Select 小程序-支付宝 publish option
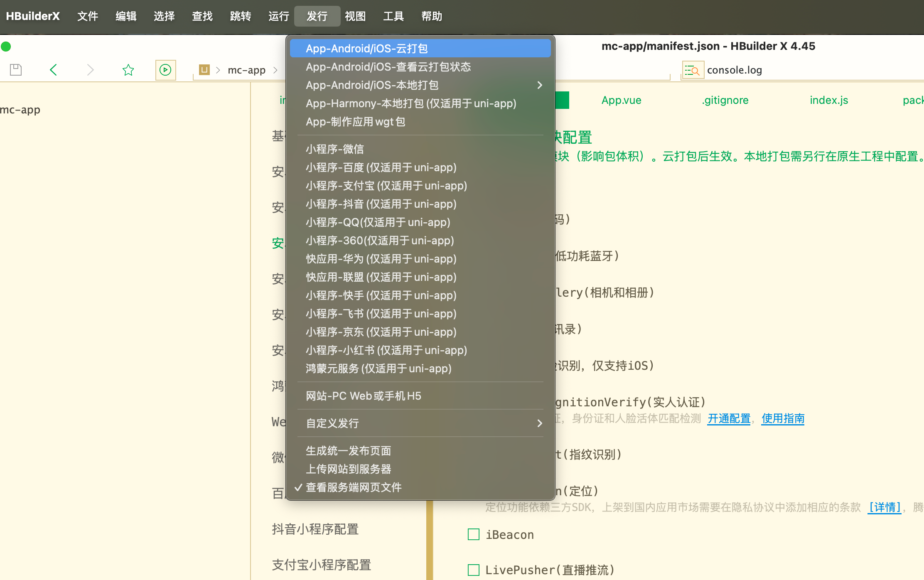The image size is (924, 580). (x=420, y=186)
